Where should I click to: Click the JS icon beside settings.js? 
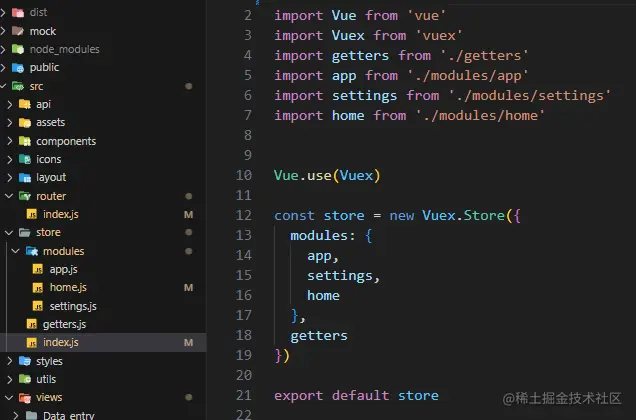(38, 306)
